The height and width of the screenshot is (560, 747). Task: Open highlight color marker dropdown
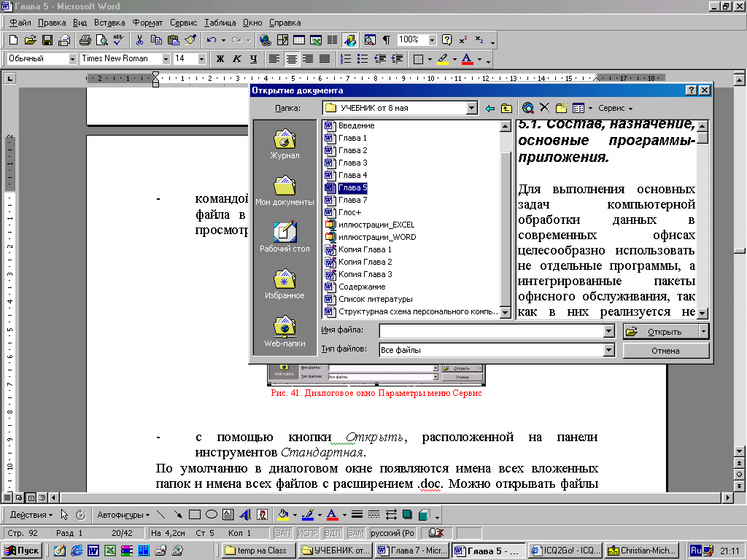tap(454, 60)
